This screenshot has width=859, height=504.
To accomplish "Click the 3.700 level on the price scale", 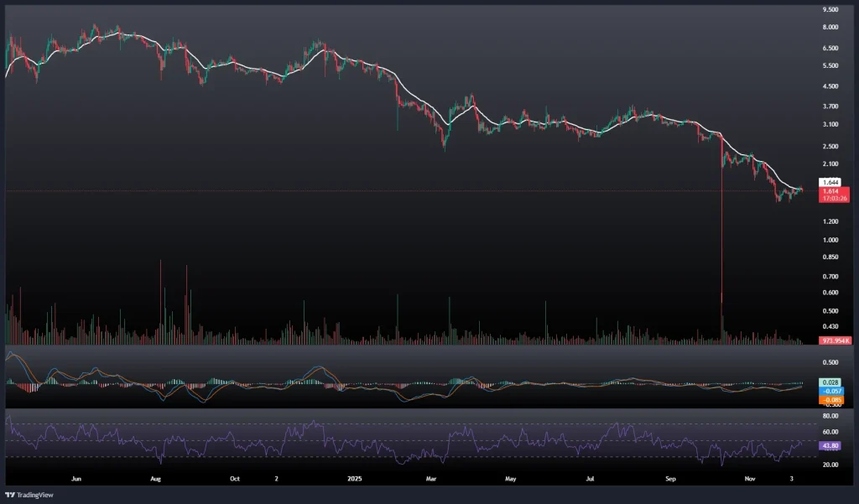I will [x=830, y=107].
